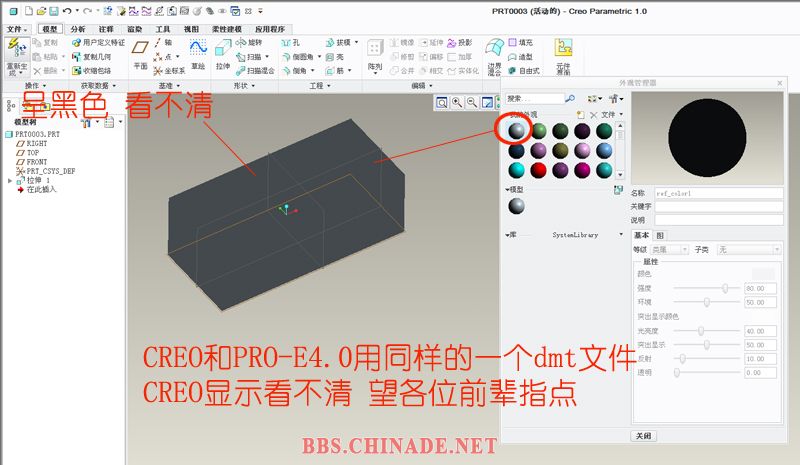Image resolution: width=800 pixels, height=465 pixels.
Task: Select the 造型 (Style) tool
Action: click(x=520, y=57)
